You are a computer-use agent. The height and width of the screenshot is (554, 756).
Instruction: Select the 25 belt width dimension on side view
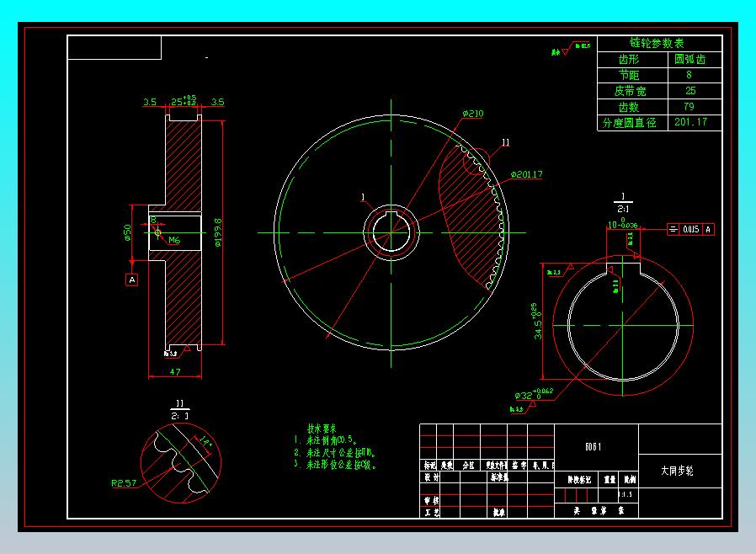[184, 101]
